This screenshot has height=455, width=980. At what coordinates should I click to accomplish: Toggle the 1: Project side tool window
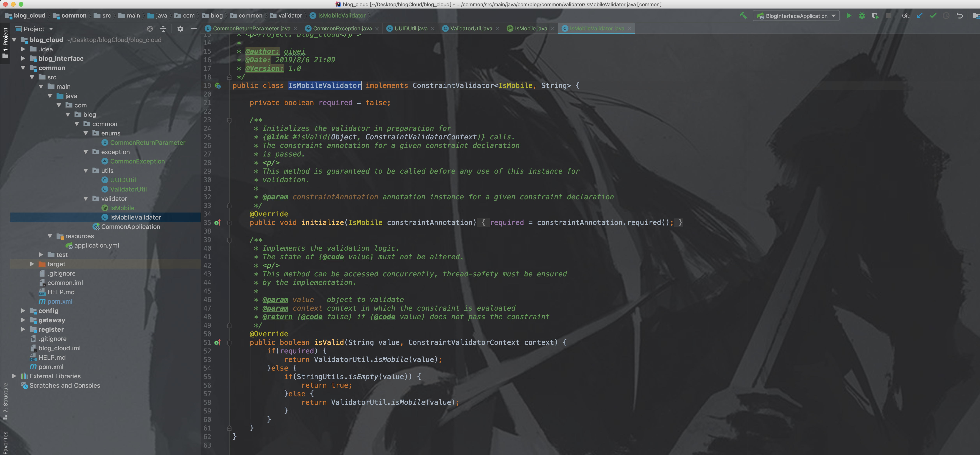point(5,42)
